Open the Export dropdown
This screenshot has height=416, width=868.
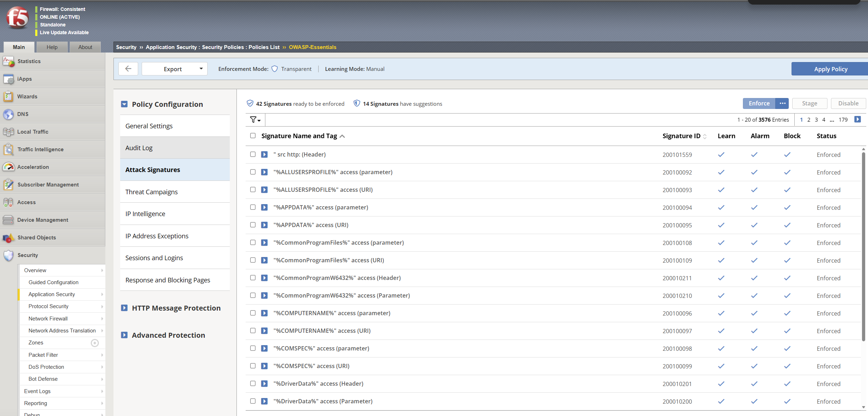174,69
